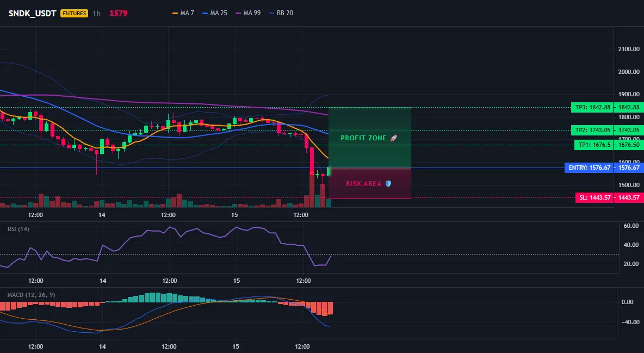The height and width of the screenshot is (353, 644).
Task: Select the 1h timeframe label
Action: pyautogui.click(x=96, y=13)
